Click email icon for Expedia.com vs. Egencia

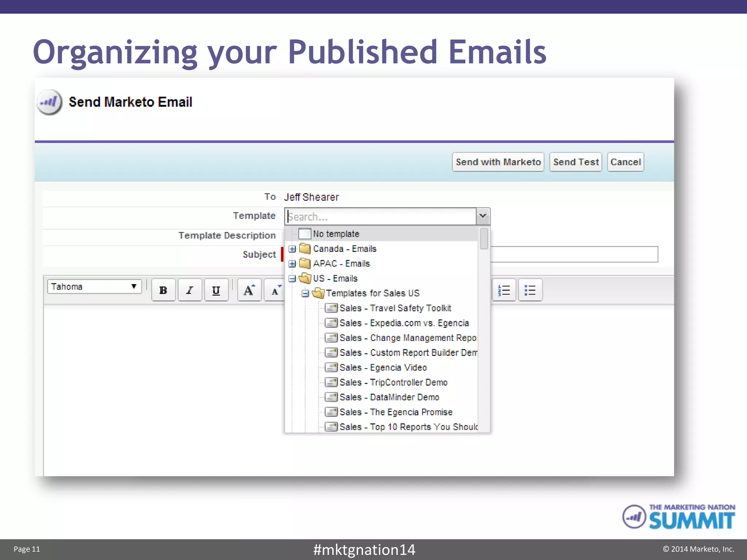pos(331,323)
